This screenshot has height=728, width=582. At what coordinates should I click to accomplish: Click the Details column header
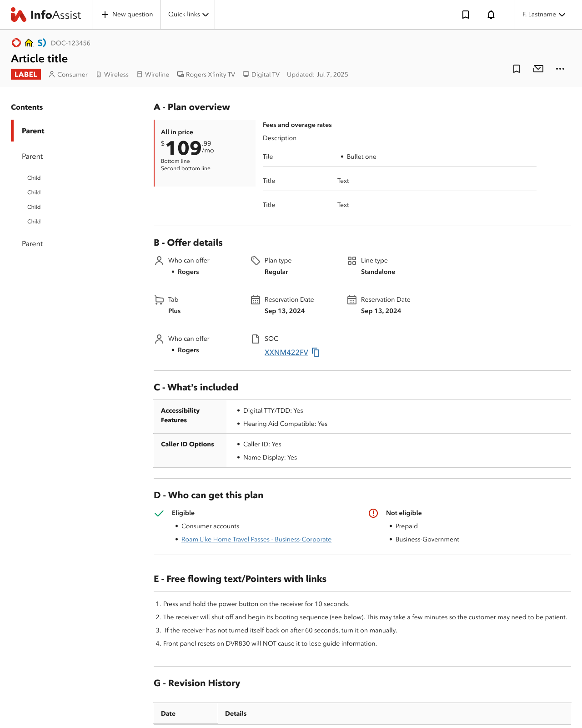236,713
